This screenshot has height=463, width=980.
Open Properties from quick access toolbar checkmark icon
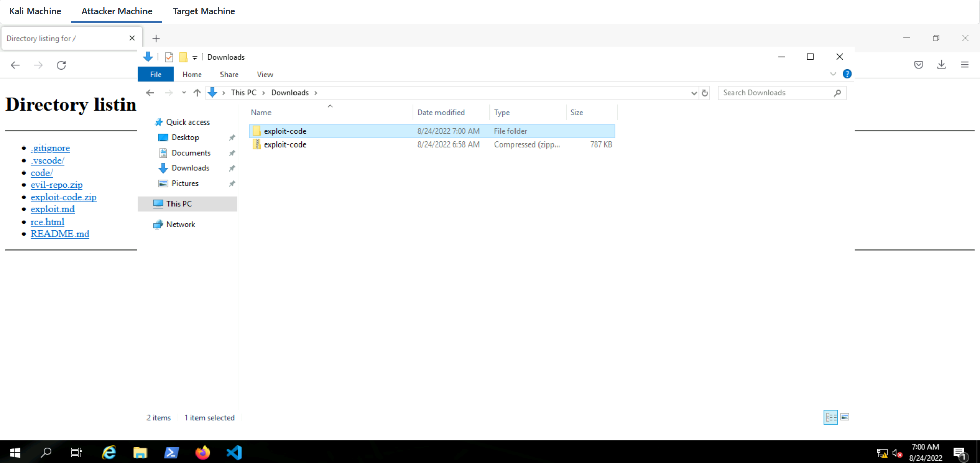pos(169,57)
